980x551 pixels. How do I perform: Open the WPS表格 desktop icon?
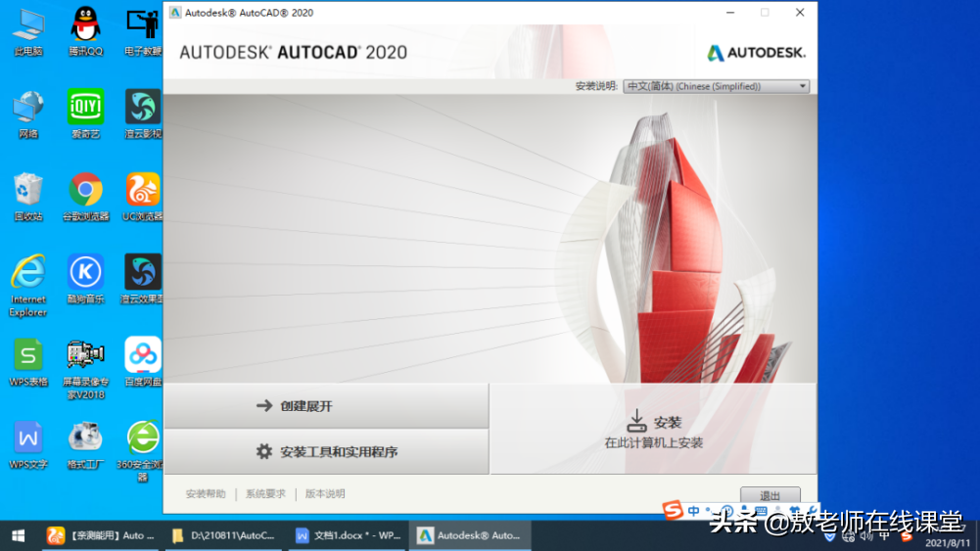(x=28, y=362)
